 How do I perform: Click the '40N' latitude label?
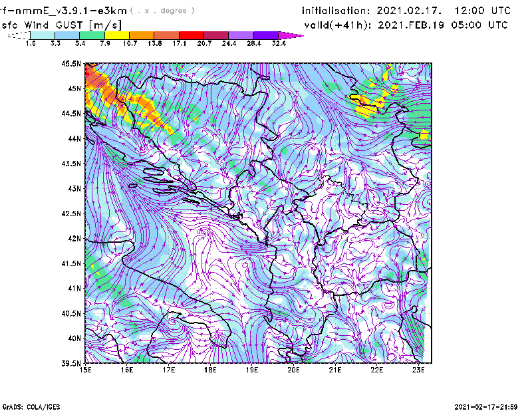(74, 339)
